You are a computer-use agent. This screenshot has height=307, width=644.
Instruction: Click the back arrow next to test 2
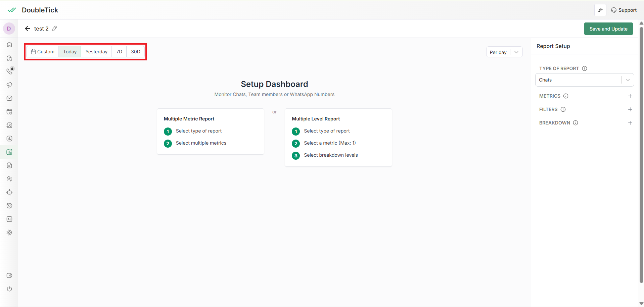coord(28,29)
